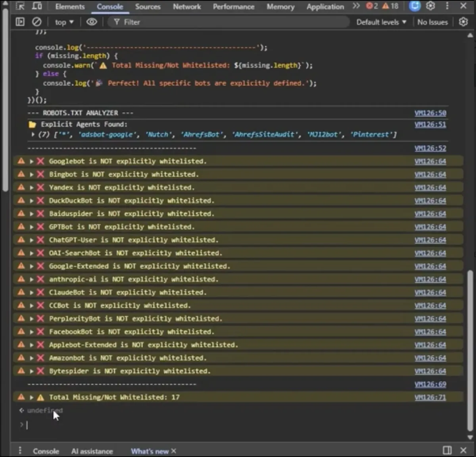Click the warning triangle on the FacebookBot row
This screenshot has width=476, height=457.
coord(21,331)
